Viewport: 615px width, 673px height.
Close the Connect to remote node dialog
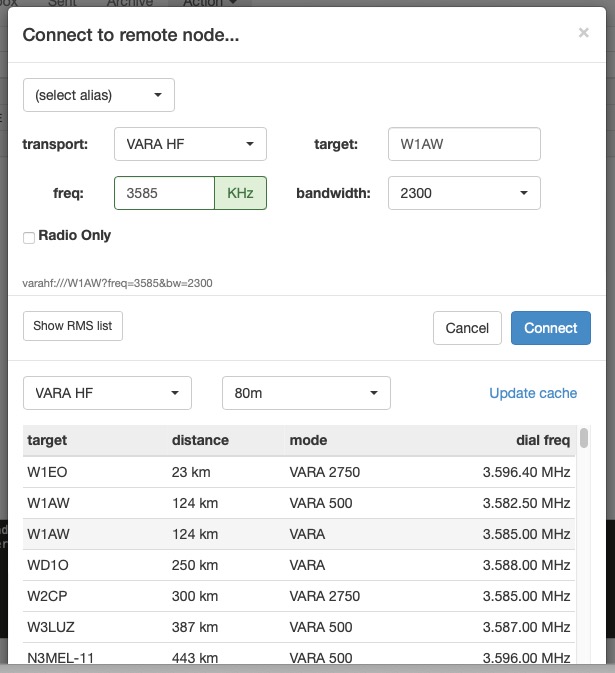583,33
